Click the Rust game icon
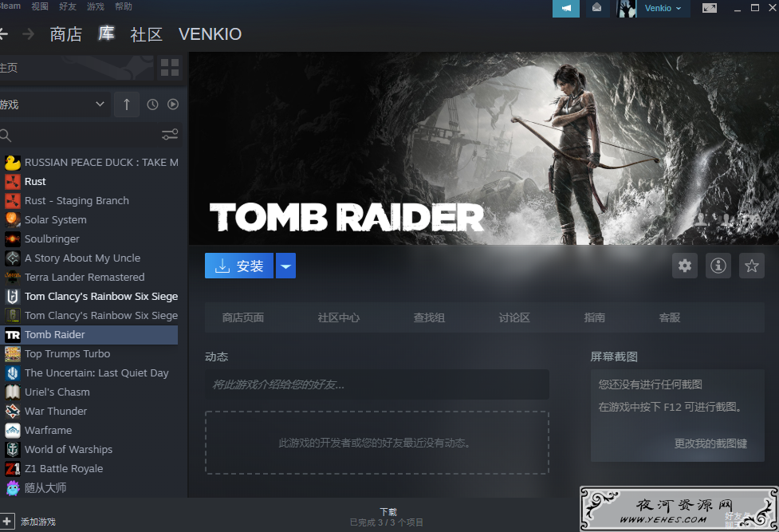This screenshot has width=779, height=532. pyautogui.click(x=13, y=182)
